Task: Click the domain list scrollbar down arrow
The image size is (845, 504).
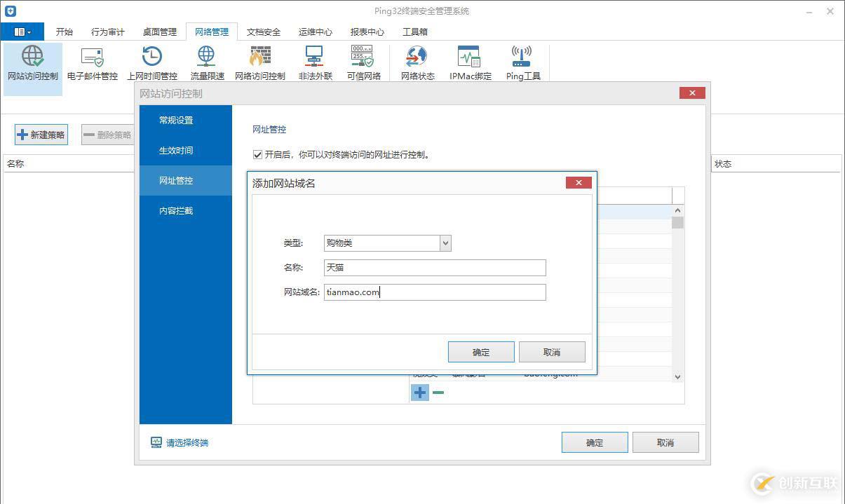Action: (x=677, y=376)
